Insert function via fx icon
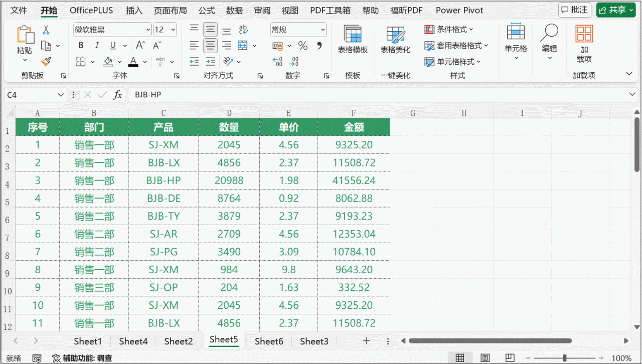The image size is (642, 364). [x=117, y=94]
